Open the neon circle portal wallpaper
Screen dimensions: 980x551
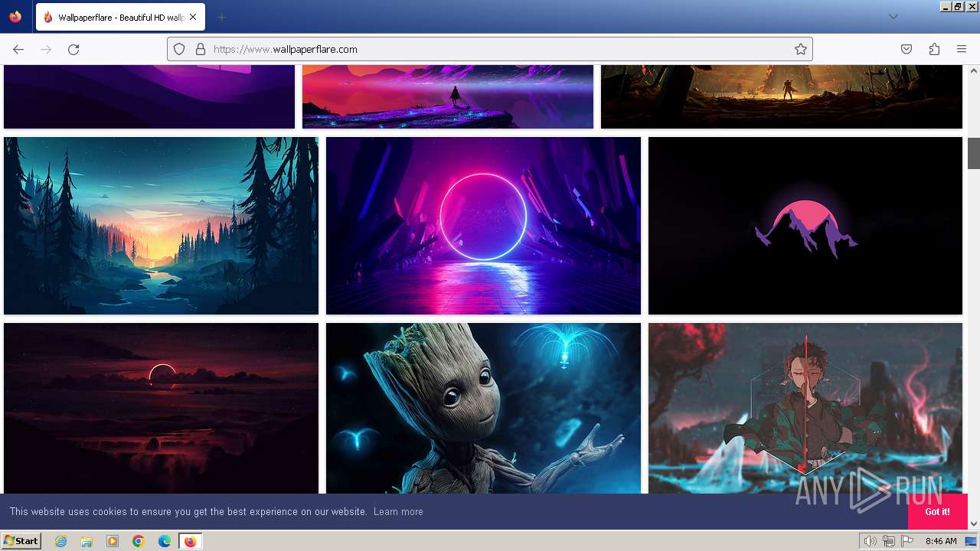tap(483, 226)
